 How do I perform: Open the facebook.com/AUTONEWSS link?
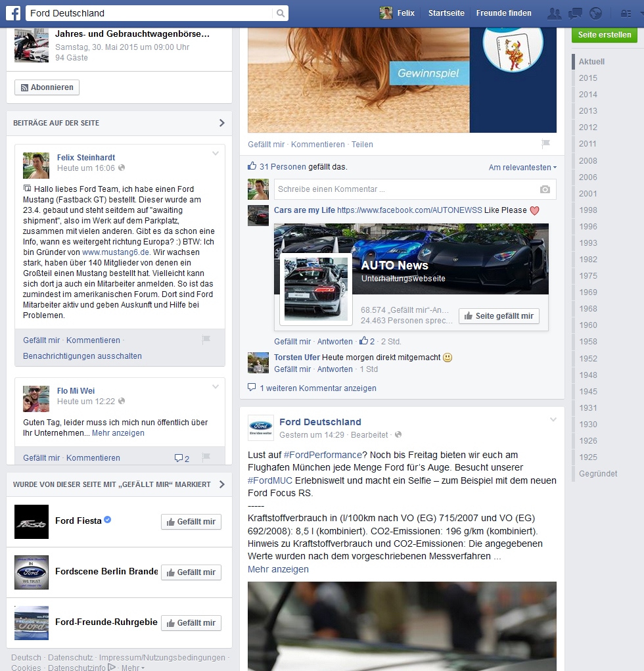pos(409,210)
